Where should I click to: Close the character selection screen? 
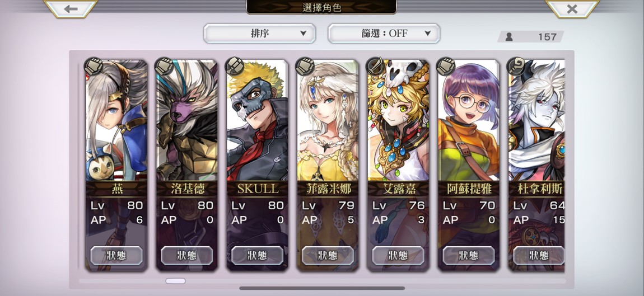(572, 8)
